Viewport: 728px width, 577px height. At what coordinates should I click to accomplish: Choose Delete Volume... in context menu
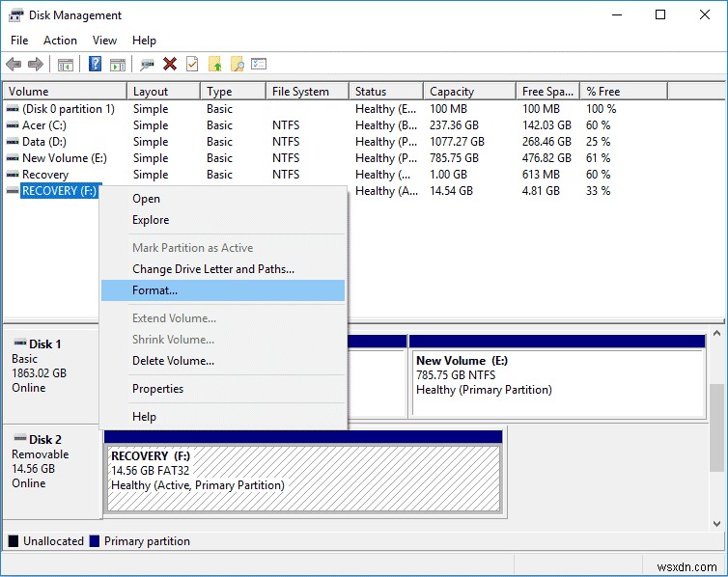pyautogui.click(x=173, y=361)
